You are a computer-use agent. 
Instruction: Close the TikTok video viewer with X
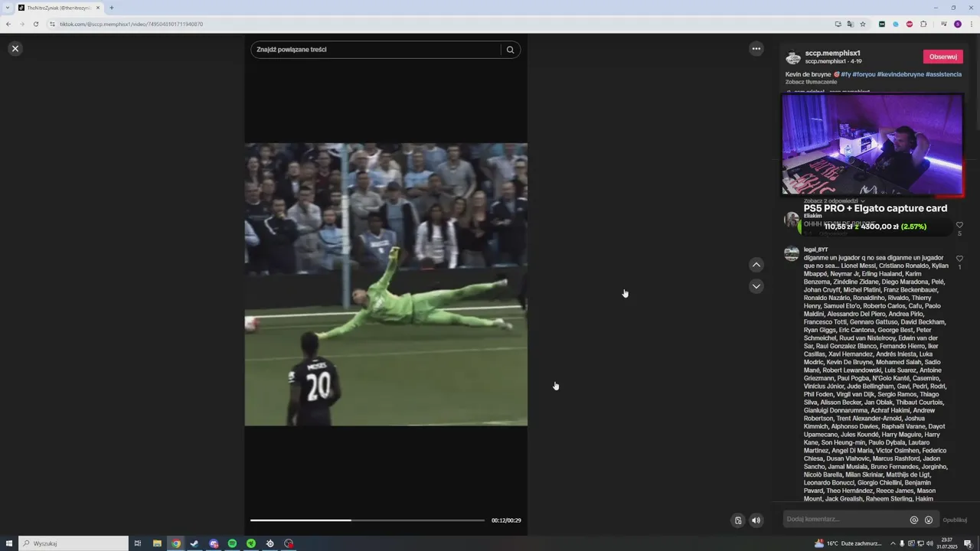coord(15,48)
